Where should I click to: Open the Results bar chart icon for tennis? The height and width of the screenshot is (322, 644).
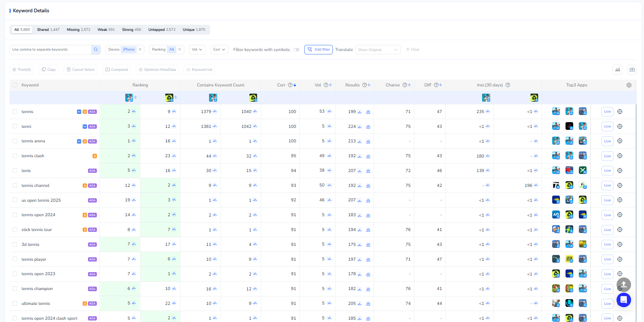(x=368, y=112)
